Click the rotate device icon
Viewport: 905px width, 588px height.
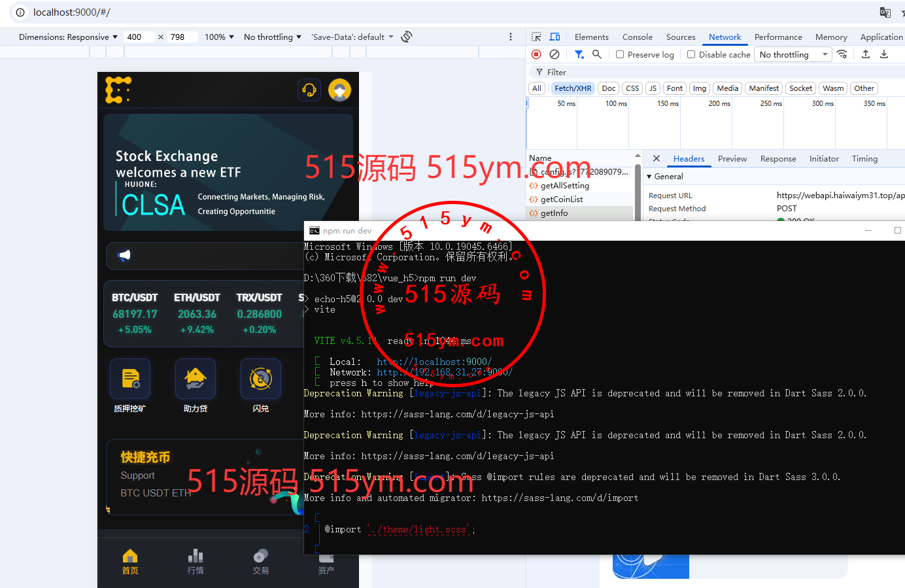click(407, 37)
